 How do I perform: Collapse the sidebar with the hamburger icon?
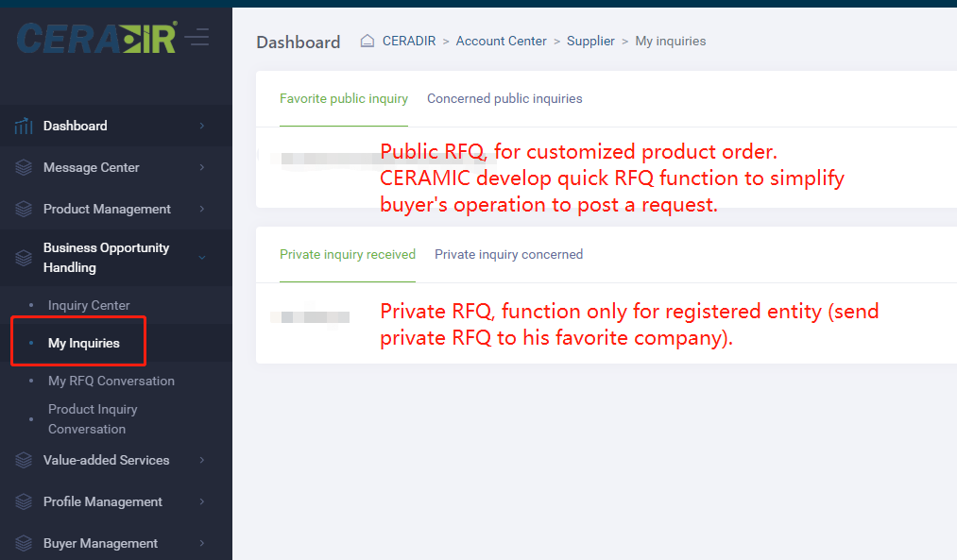pyautogui.click(x=197, y=37)
